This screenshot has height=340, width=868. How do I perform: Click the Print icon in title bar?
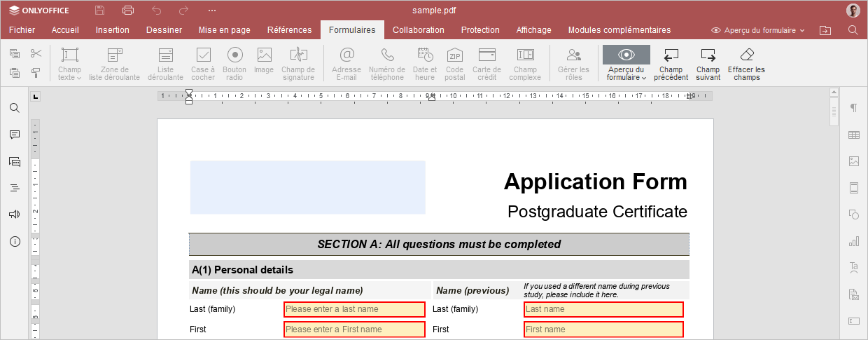coord(127,11)
